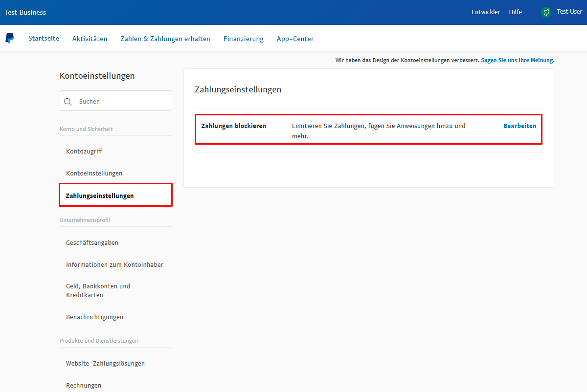Image resolution: width=587 pixels, height=392 pixels.
Task: Open Informationen zum Kontoinhaber
Action: (x=115, y=265)
